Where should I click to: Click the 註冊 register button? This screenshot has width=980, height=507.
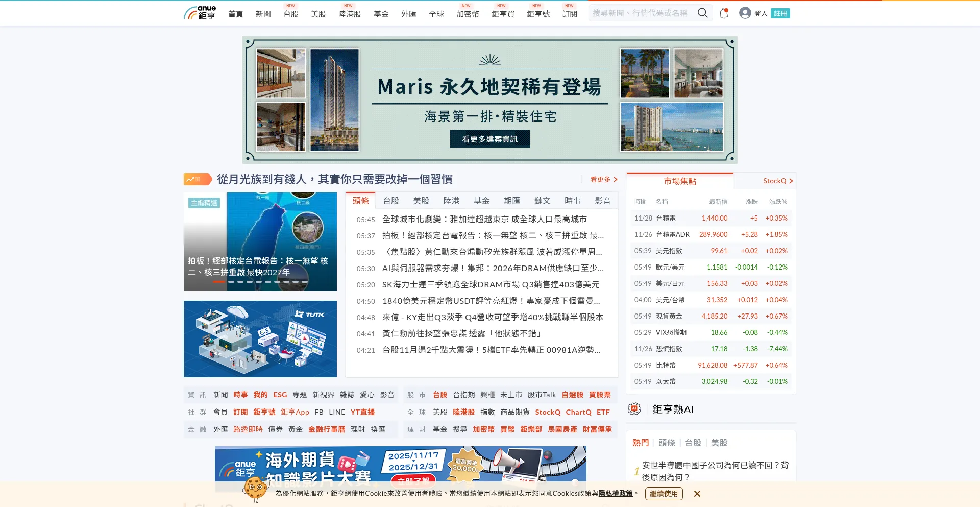tap(780, 13)
